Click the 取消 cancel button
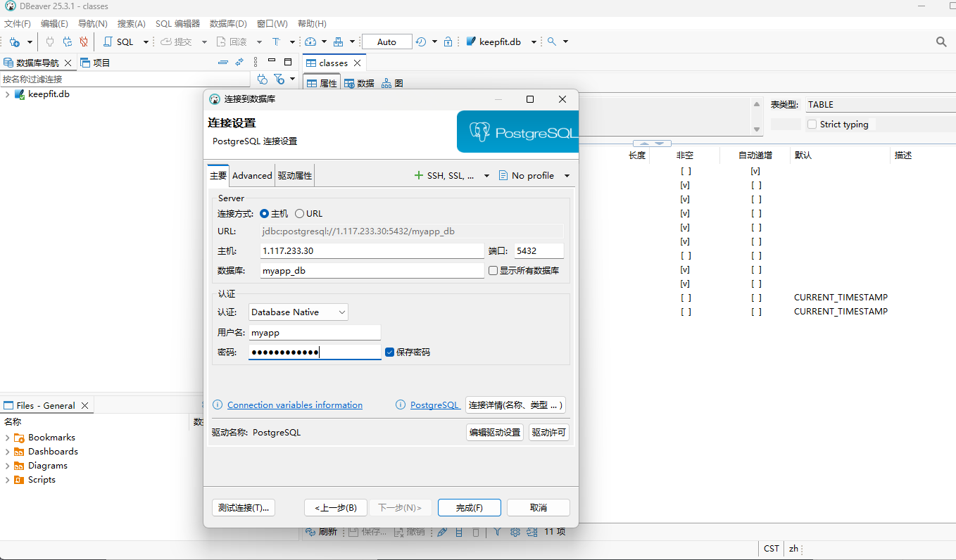Viewport: 956px width, 560px height. (539, 507)
